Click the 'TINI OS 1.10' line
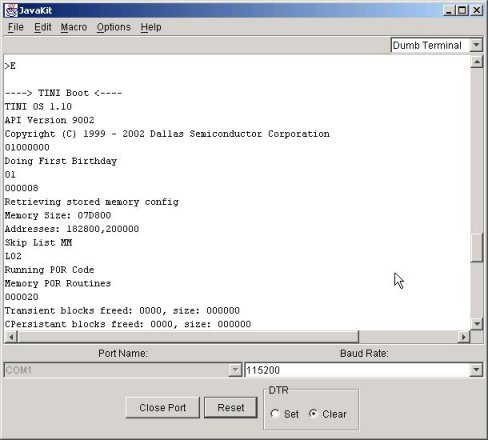This screenshot has height=440, width=488. tap(38, 107)
